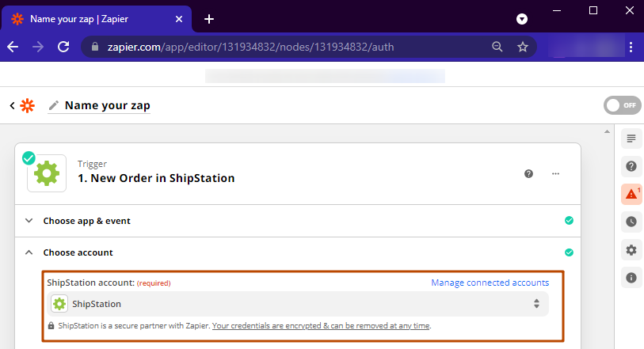
Task: Click the orange Zapier logo in the editor header
Action: (28, 105)
